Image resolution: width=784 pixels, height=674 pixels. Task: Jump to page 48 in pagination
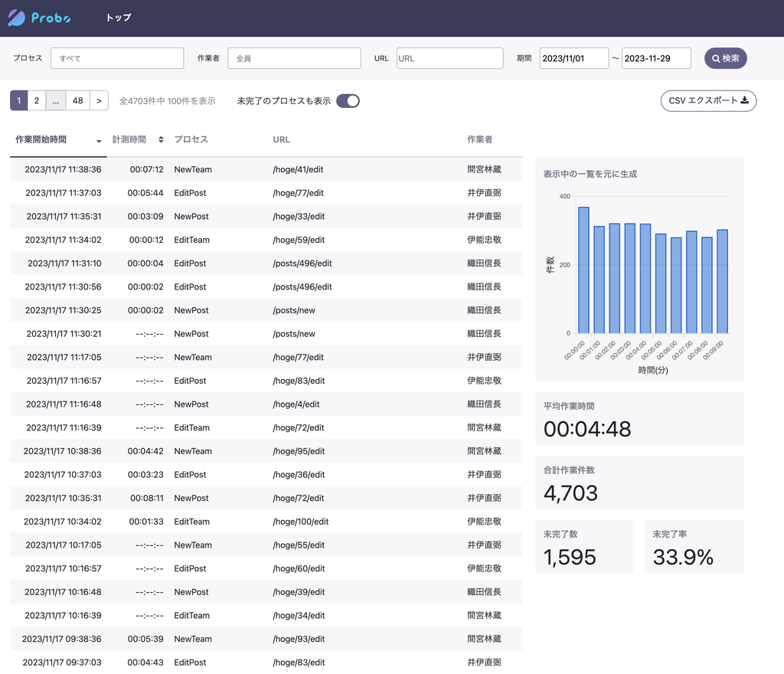(x=78, y=100)
